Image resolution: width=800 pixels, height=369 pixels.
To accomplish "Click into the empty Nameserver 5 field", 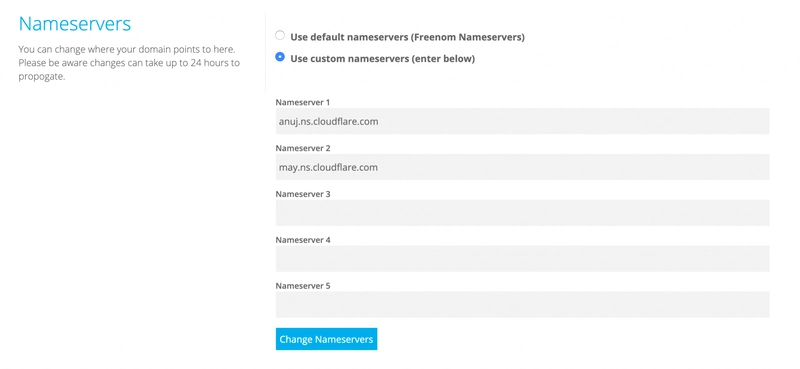I will [x=522, y=305].
